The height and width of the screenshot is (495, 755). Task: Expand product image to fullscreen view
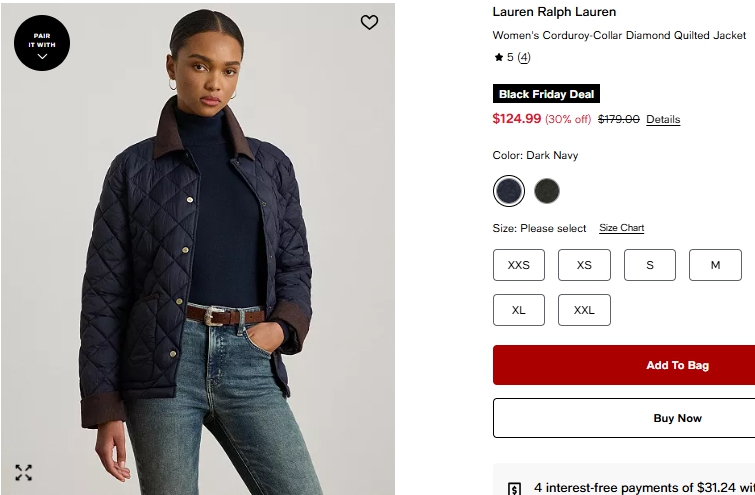click(x=24, y=472)
